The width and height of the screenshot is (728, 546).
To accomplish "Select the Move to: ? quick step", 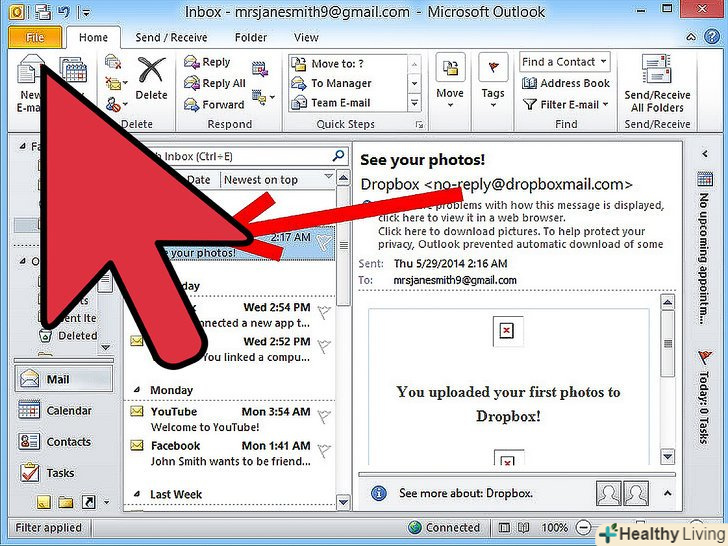I will (347, 64).
